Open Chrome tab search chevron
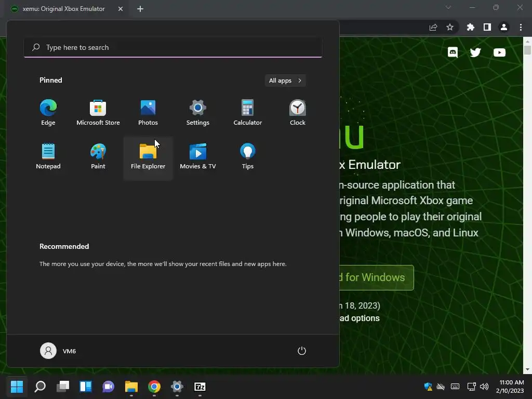The height and width of the screenshot is (399, 532). [448, 7]
